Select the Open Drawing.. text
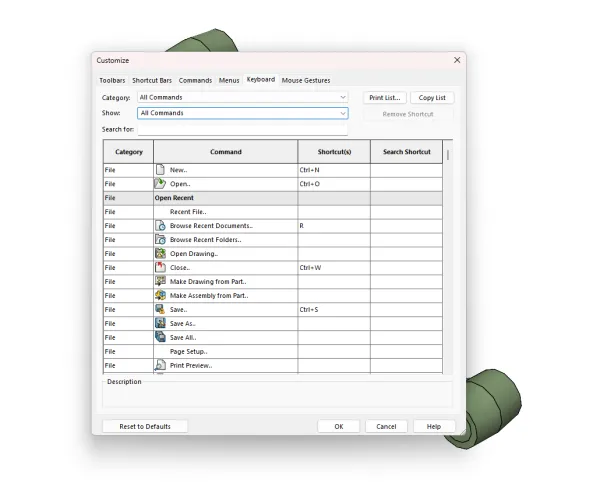The width and height of the screenshot is (600, 494). [194, 254]
